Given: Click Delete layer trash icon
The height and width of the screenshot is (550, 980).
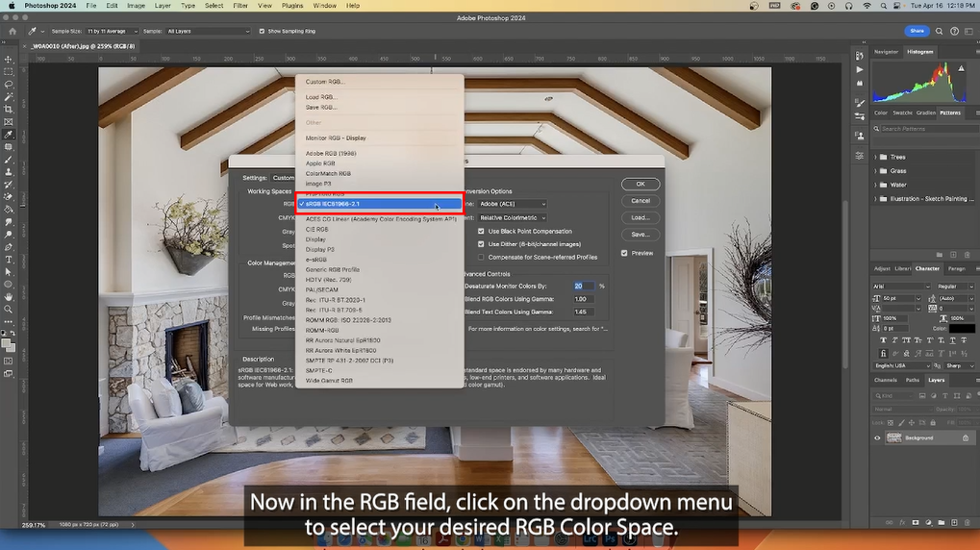Looking at the screenshot, I should coord(967,522).
